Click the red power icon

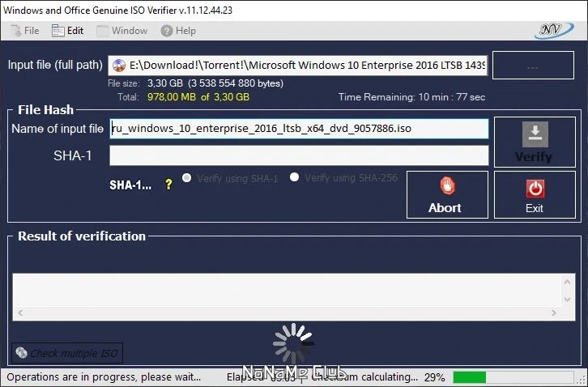(x=535, y=189)
